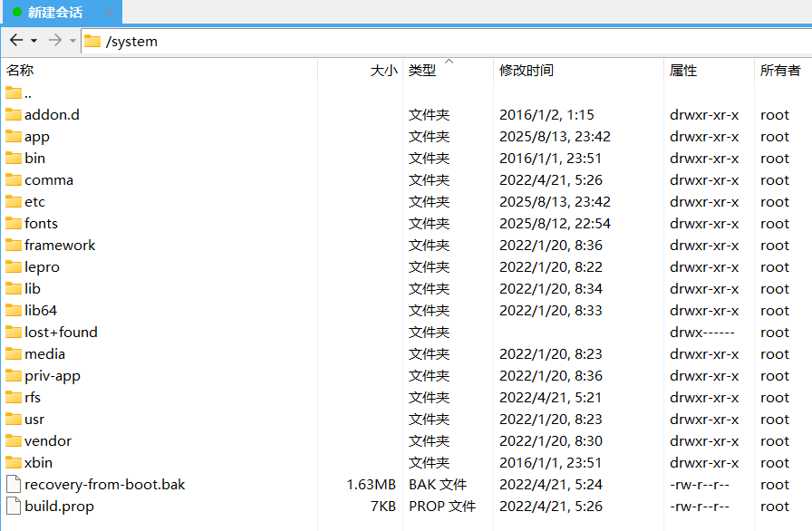812x531 pixels.
Task: Select the etc folder icon
Action: (14, 201)
